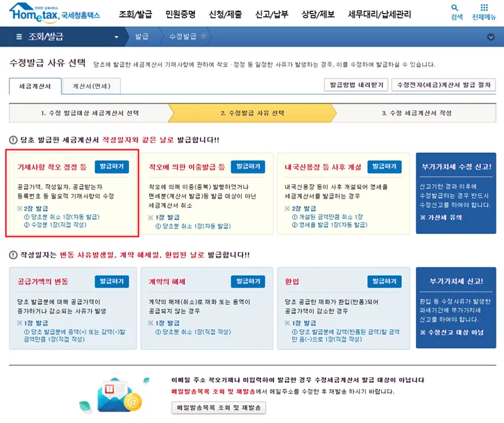
Task: Click 발급하기 for 공급가액의 변동
Action: (x=112, y=281)
